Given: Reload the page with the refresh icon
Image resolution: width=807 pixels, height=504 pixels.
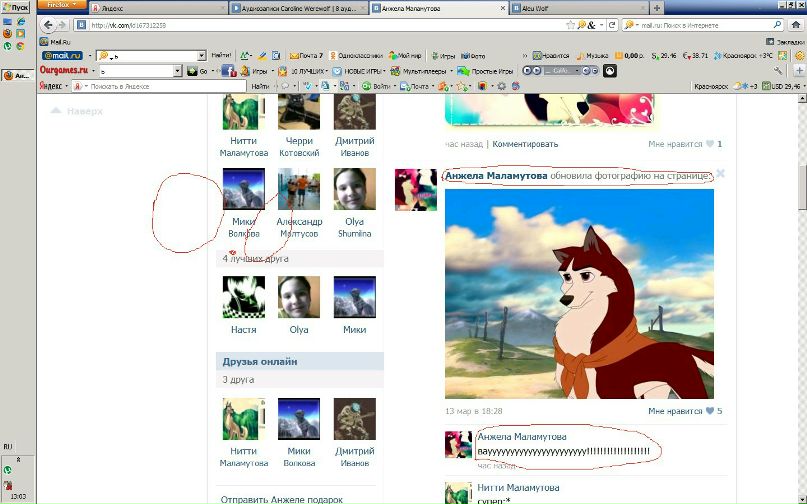Looking at the screenshot, I should tap(612, 25).
